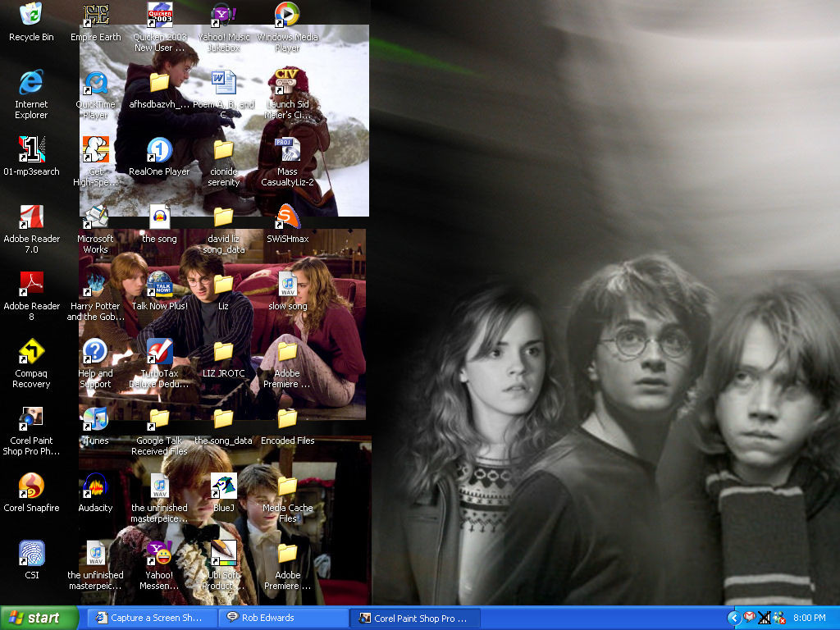The image size is (840, 630).
Task: Switch to Rob Edwards chat taskbar button
Action: coord(283,618)
